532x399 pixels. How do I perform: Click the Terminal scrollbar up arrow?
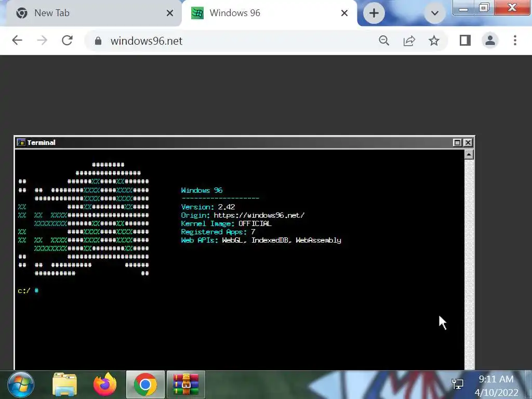point(469,155)
